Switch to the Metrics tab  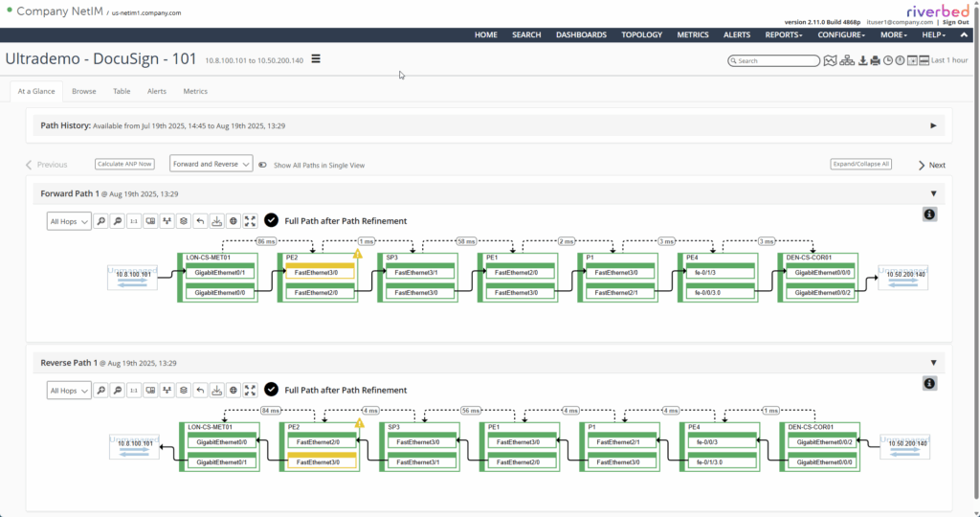point(195,92)
